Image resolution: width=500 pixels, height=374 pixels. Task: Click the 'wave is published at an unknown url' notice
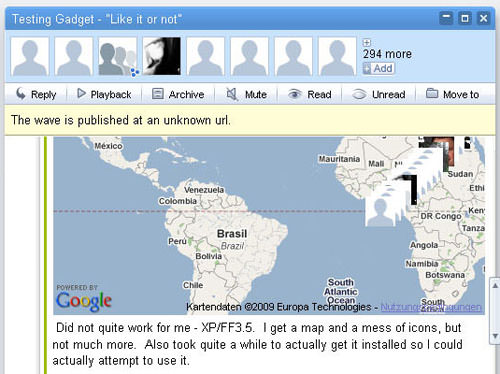point(121,120)
